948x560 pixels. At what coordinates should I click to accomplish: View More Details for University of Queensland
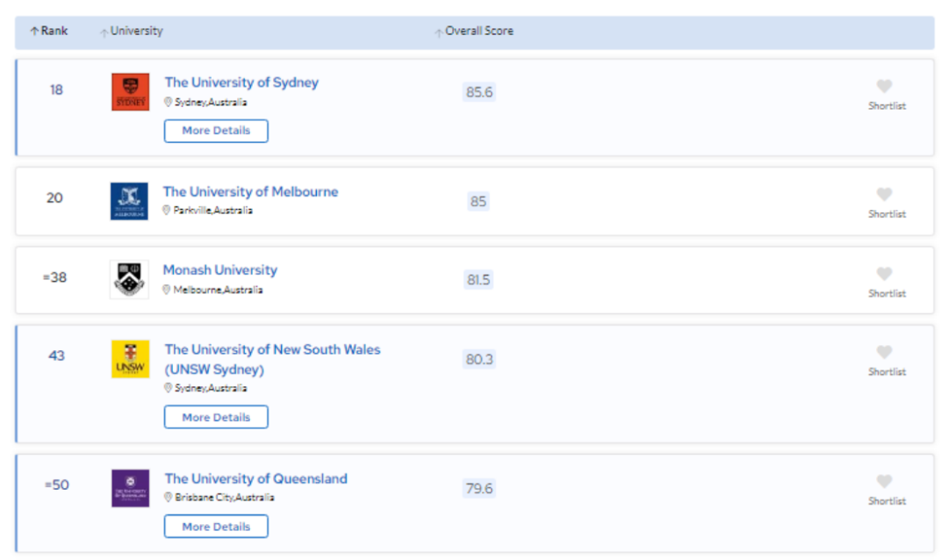(216, 527)
